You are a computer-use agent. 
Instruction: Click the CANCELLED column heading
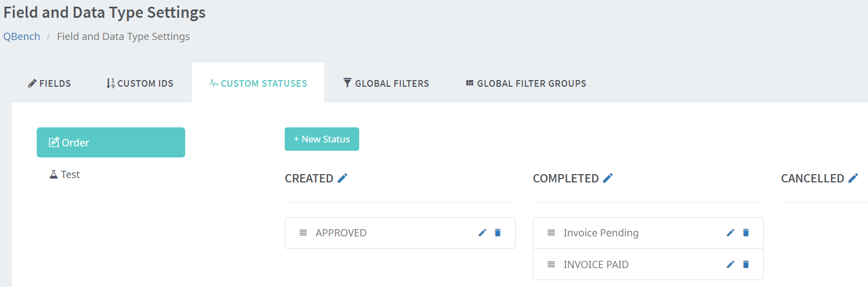(812, 178)
